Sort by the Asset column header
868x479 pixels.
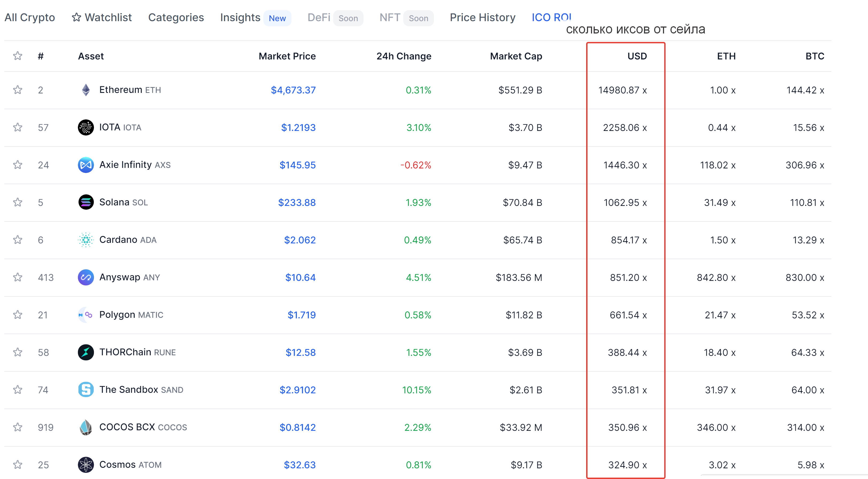[91, 56]
